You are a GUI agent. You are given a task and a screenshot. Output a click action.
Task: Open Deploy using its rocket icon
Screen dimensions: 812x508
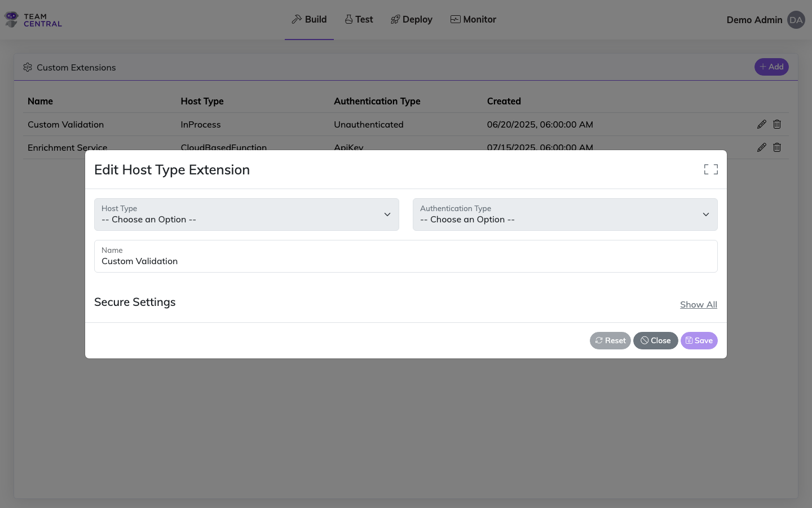[395, 19]
